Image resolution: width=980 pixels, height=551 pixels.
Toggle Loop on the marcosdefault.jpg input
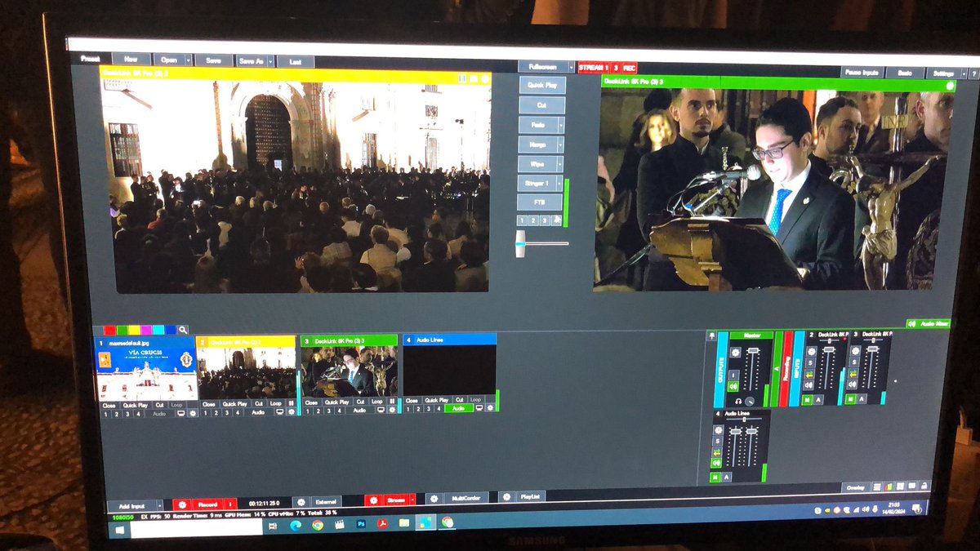coord(176,406)
